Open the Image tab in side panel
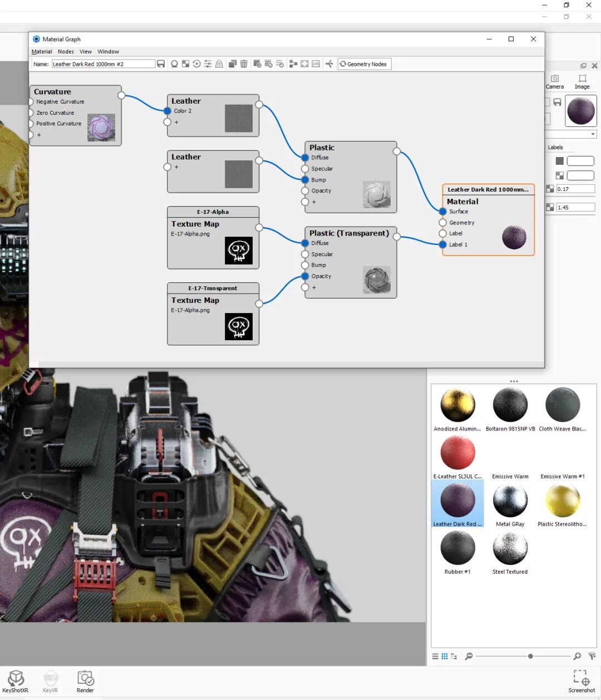The image size is (601, 700). point(582,81)
